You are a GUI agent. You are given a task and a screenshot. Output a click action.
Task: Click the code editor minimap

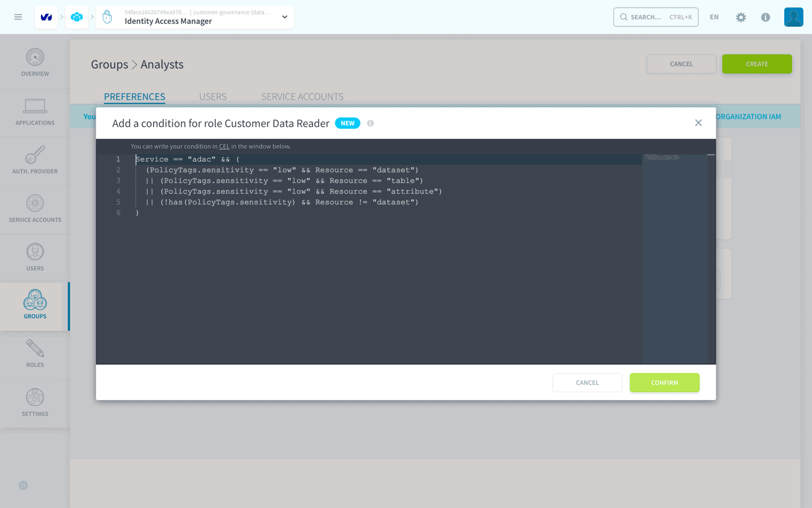pyautogui.click(x=674, y=258)
